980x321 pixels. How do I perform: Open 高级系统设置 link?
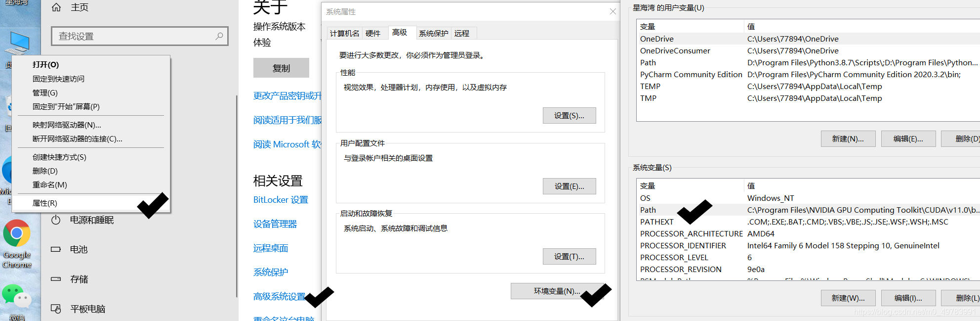point(280,296)
